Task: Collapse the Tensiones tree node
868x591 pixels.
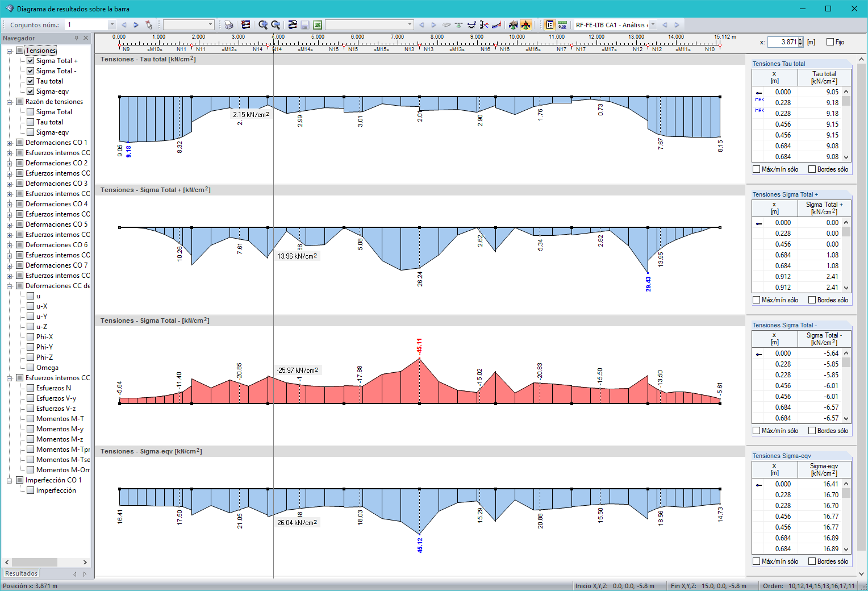Action: pos(10,51)
